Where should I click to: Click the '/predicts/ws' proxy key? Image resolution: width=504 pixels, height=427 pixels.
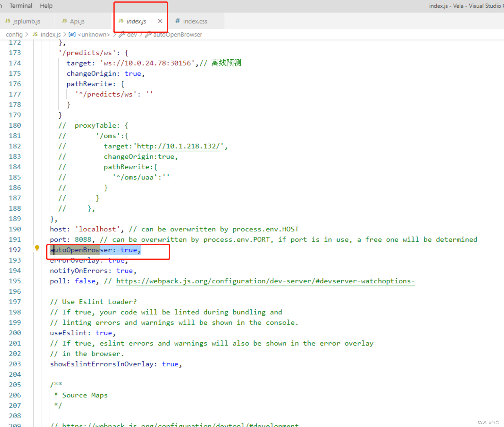pos(87,53)
